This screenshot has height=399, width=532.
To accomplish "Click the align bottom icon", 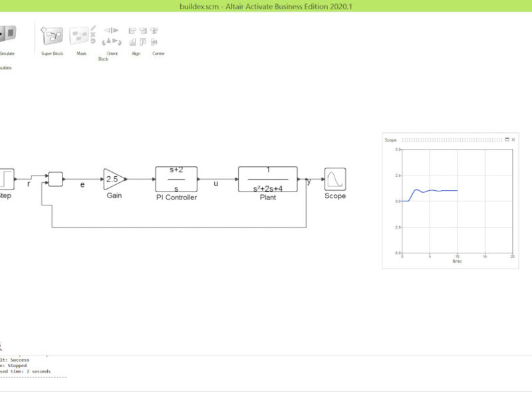I will coord(132,42).
